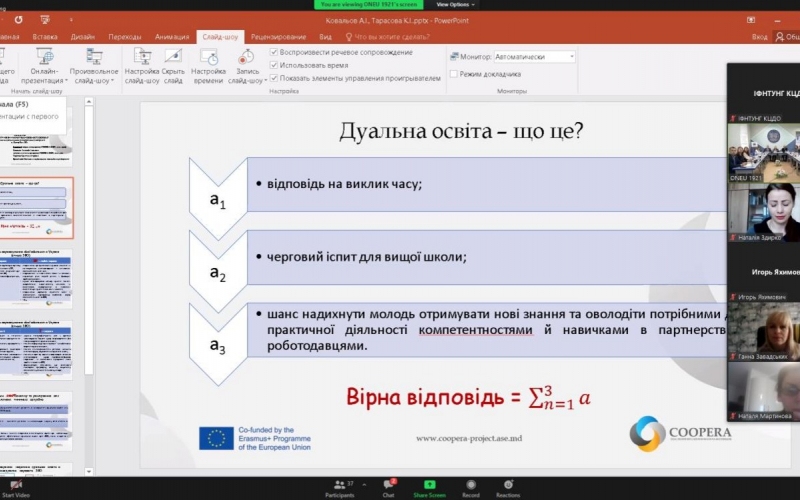Click slide panel scrollbar up arrow
The height and width of the screenshot is (500, 800).
pyautogui.click(x=89, y=102)
